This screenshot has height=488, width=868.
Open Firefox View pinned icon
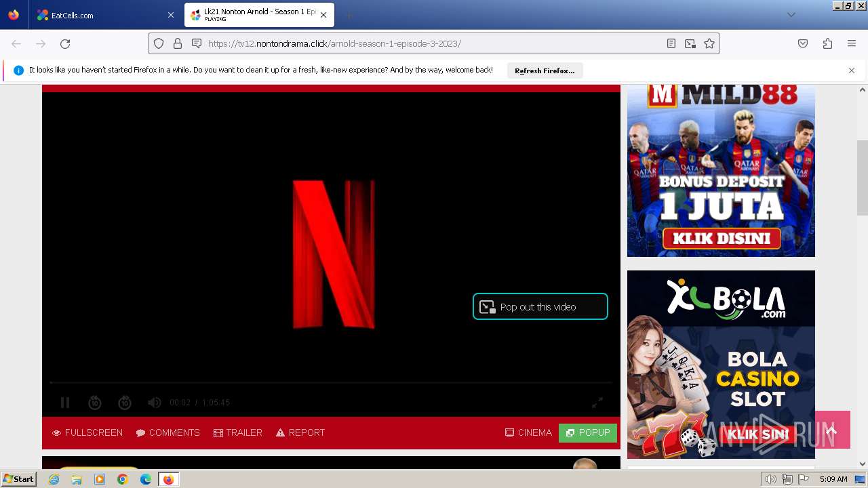pyautogui.click(x=14, y=15)
